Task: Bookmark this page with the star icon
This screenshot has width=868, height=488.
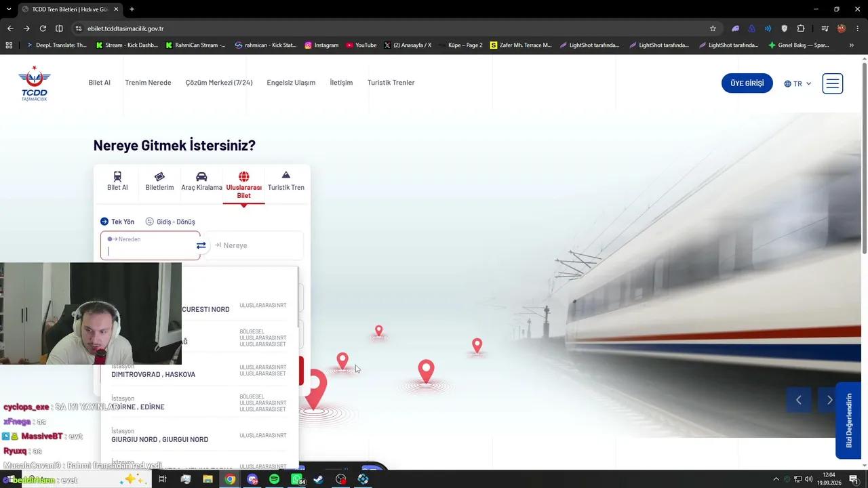Action: (x=713, y=28)
